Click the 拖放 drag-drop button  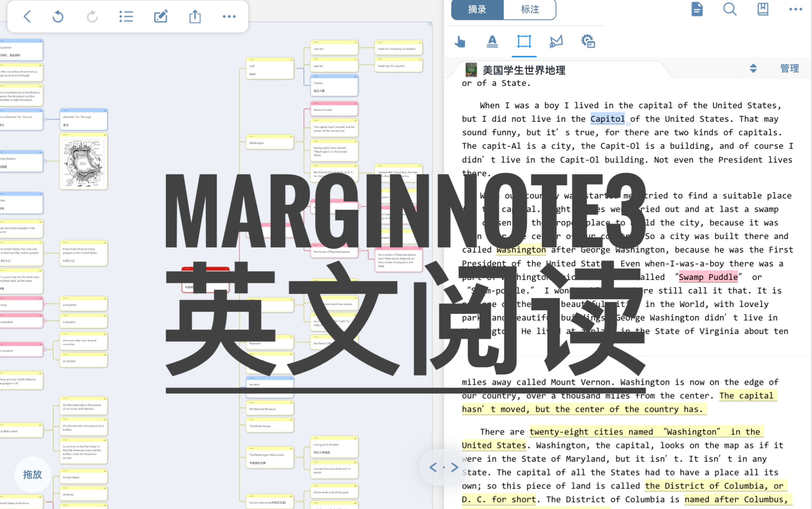(x=33, y=475)
